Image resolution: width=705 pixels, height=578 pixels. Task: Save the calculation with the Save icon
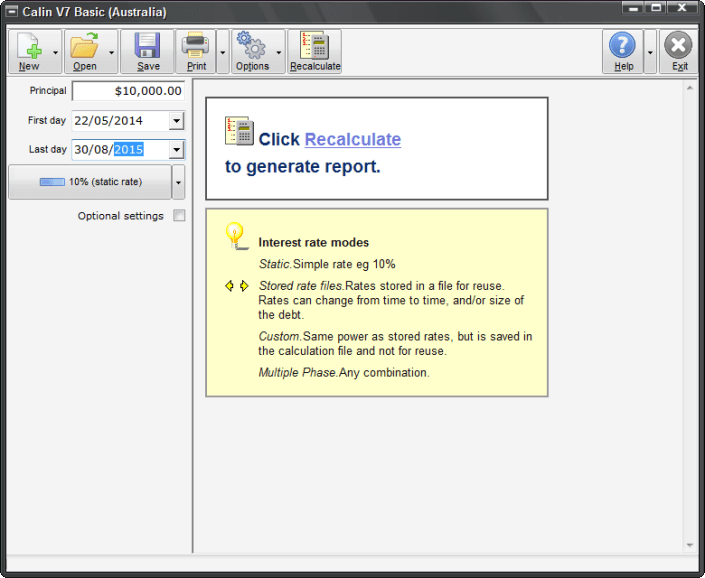tap(147, 45)
